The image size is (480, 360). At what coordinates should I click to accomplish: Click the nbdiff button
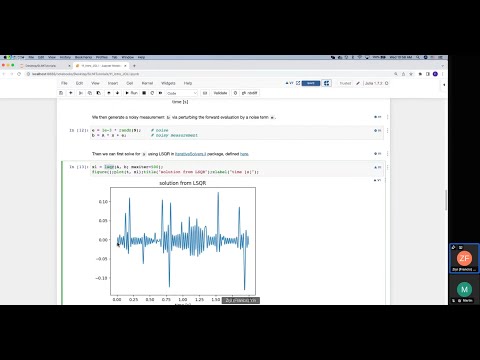coord(249,93)
